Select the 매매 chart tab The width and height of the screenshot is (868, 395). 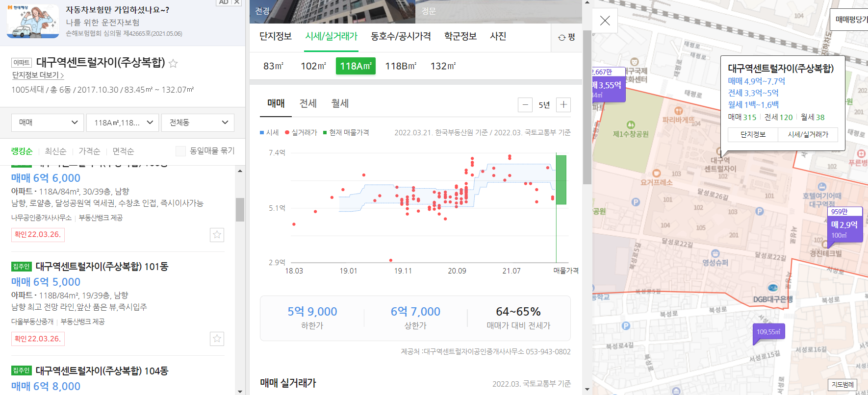click(x=276, y=103)
